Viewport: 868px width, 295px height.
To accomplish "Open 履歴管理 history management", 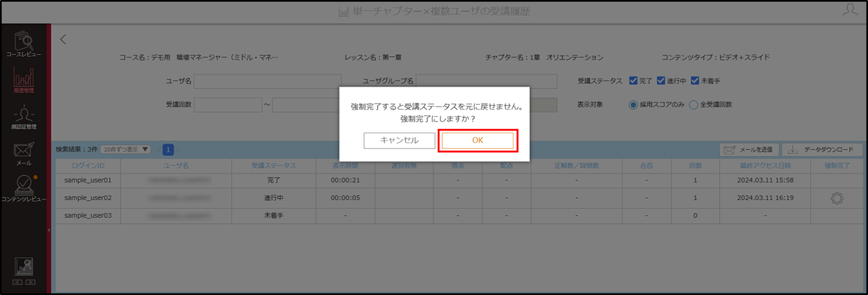I will [24, 81].
